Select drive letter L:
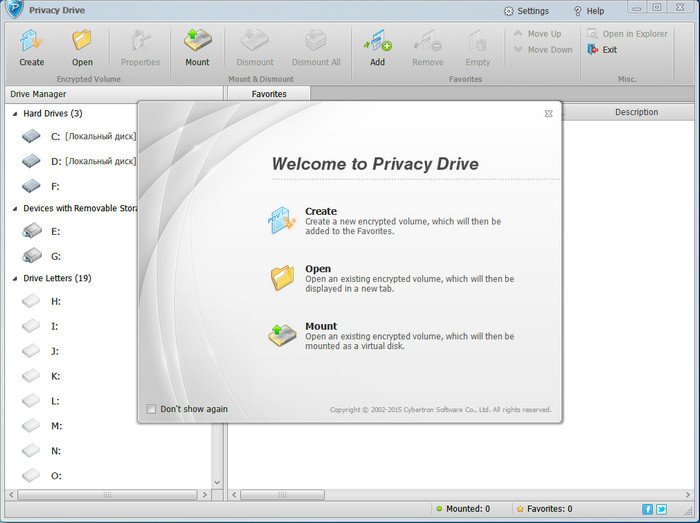The width and height of the screenshot is (700, 523). (40, 401)
